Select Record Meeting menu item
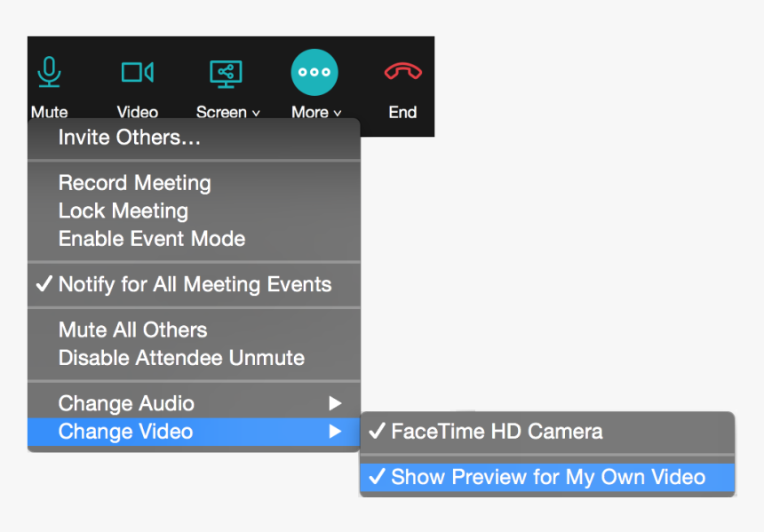This screenshot has height=532, width=764. coord(135,183)
